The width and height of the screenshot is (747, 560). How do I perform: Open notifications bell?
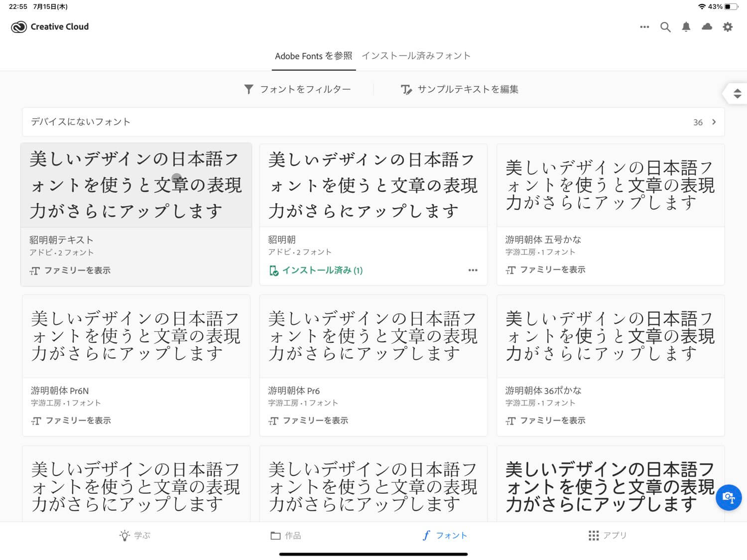coord(686,27)
